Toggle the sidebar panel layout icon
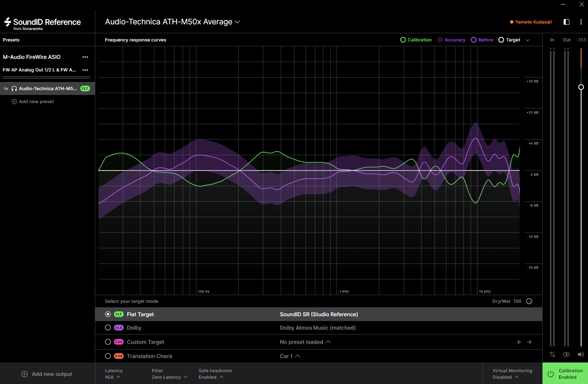 tap(567, 22)
